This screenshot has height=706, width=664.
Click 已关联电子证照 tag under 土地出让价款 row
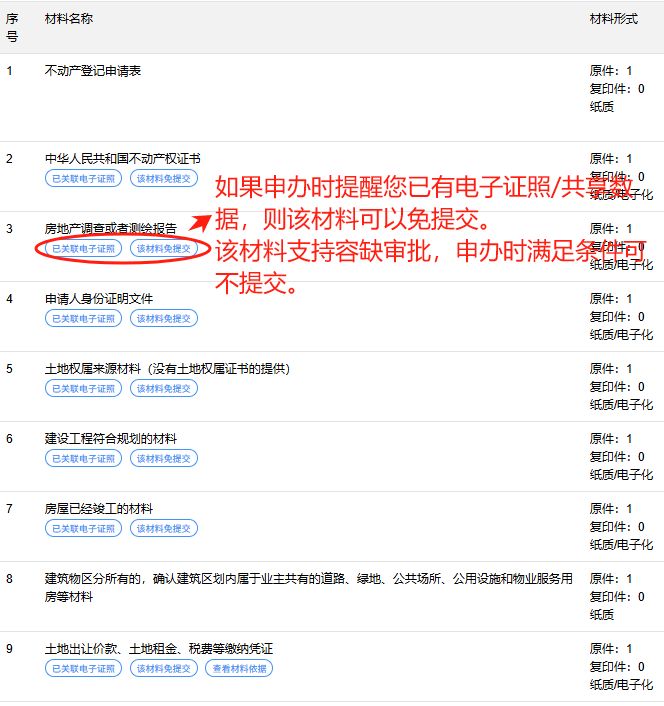tap(84, 668)
